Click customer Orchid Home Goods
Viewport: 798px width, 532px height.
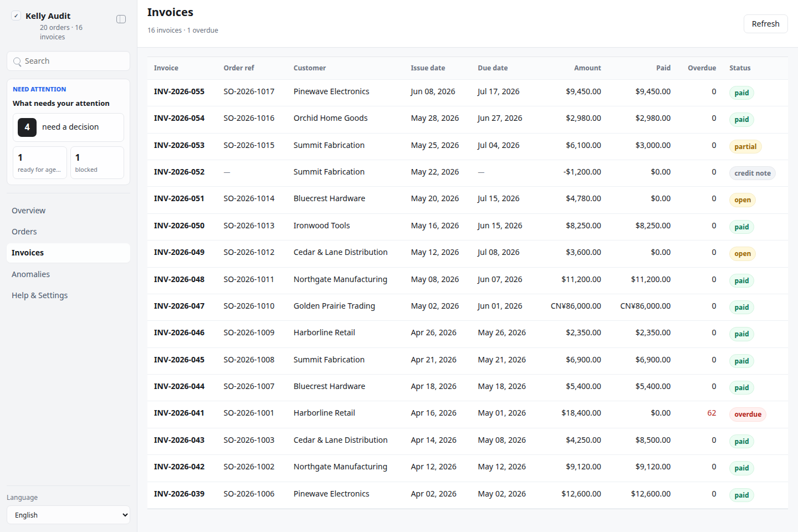pos(330,118)
